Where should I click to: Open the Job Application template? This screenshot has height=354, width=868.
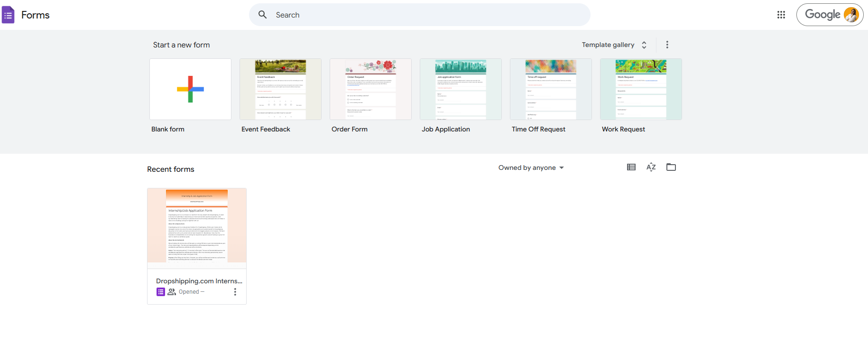click(x=461, y=89)
